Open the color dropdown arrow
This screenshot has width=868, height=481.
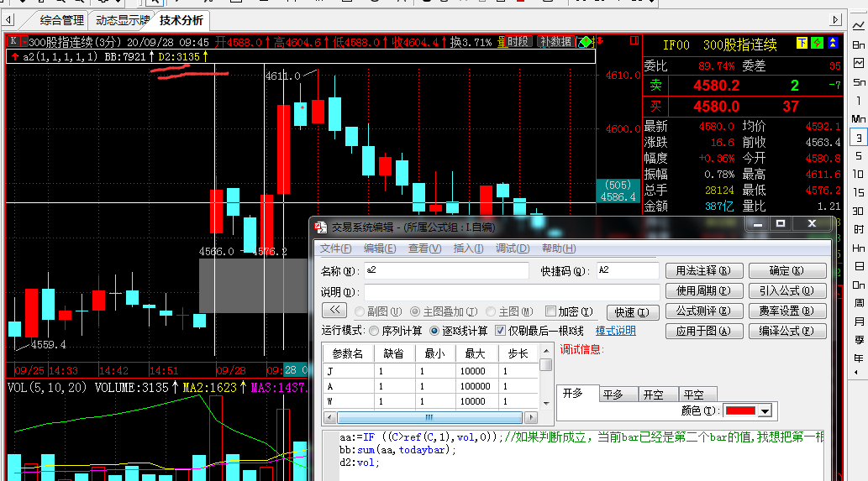(x=765, y=410)
